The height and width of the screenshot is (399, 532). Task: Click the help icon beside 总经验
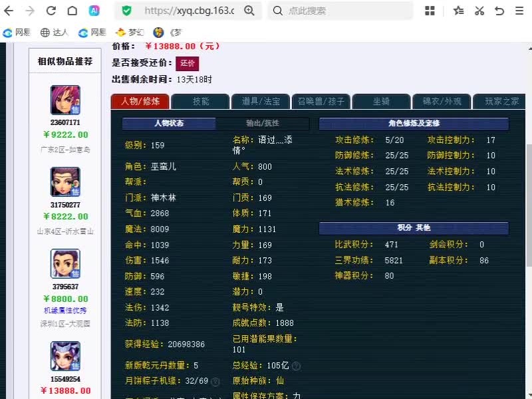[x=296, y=366]
